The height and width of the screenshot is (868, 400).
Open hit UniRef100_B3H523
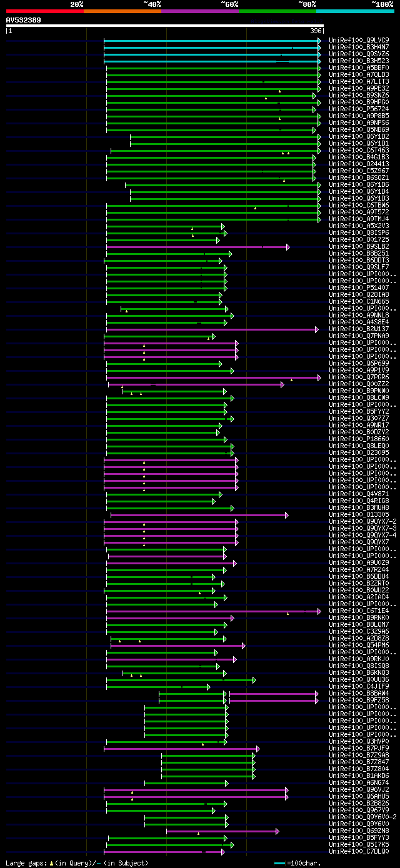tap(359, 61)
